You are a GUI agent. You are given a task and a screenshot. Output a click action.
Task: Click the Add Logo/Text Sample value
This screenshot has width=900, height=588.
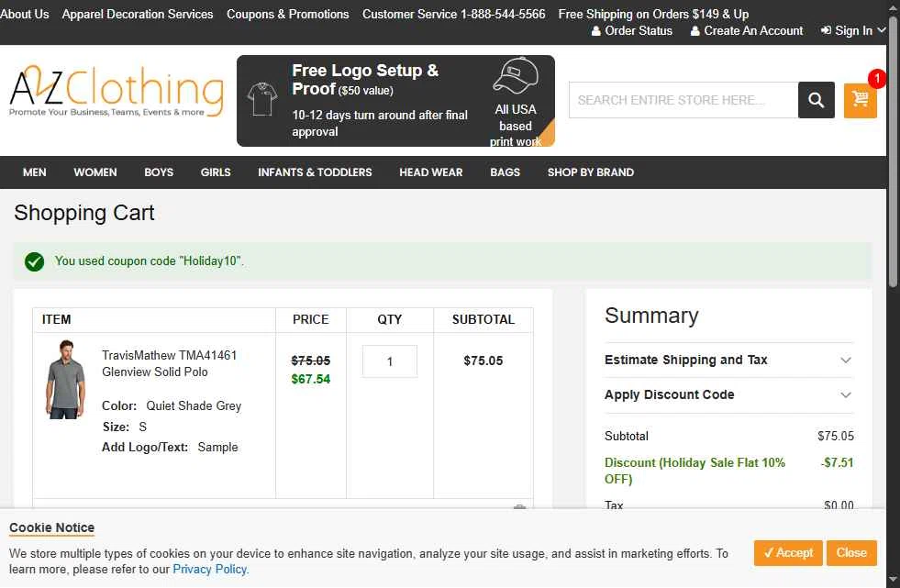(x=217, y=448)
